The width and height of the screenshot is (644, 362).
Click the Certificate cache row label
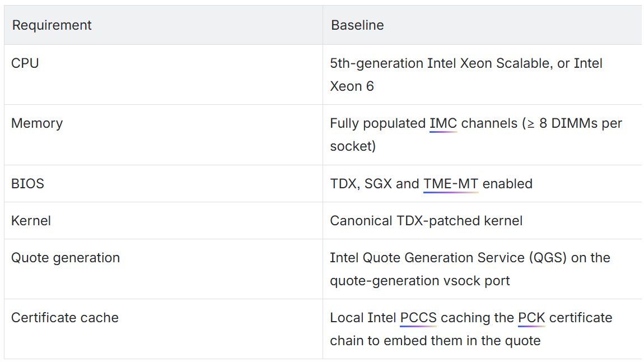[x=65, y=318]
